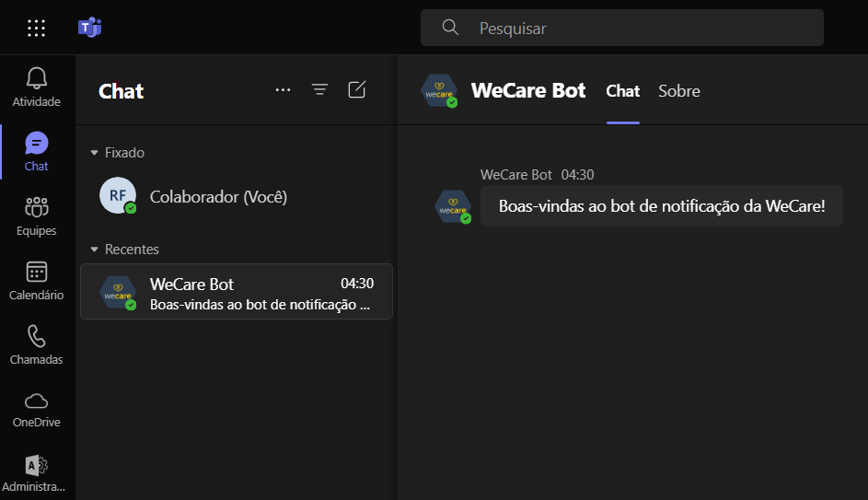Viewport: 868px width, 500px height.
Task: Click WeCare Bot avatar in recent chats
Action: 118,293
